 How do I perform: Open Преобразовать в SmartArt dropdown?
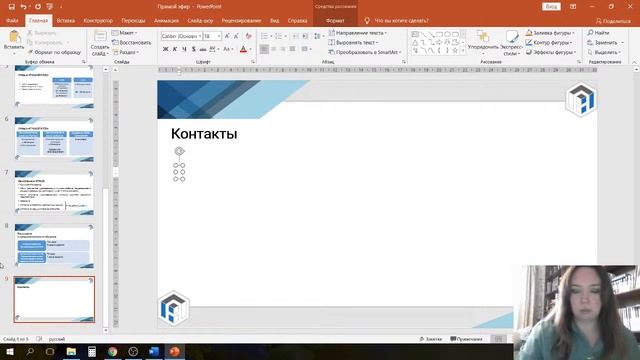[x=365, y=52]
